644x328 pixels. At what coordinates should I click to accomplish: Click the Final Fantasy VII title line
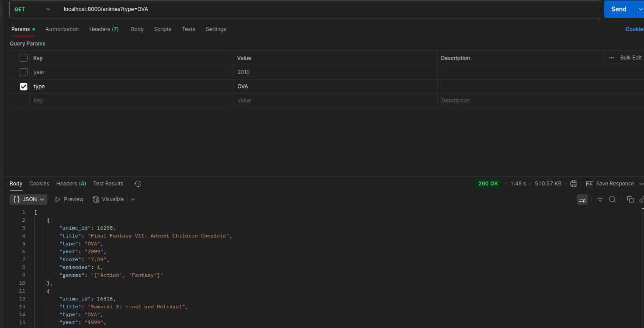point(146,236)
